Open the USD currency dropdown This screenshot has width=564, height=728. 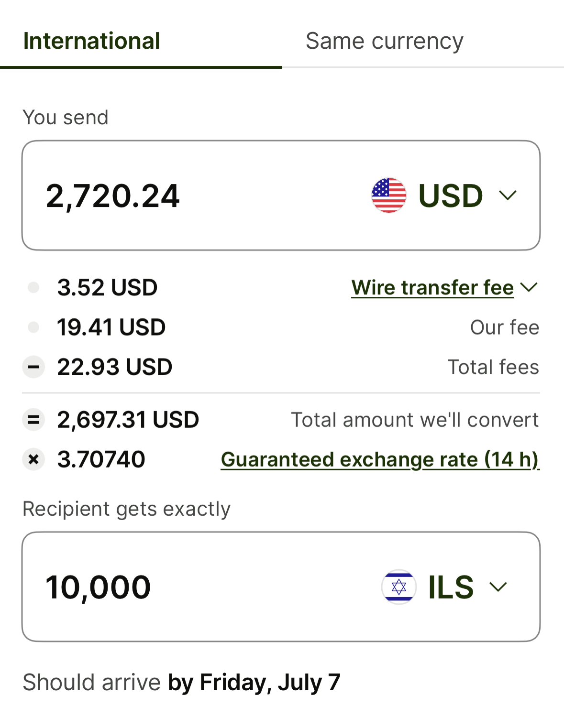pyautogui.click(x=508, y=196)
